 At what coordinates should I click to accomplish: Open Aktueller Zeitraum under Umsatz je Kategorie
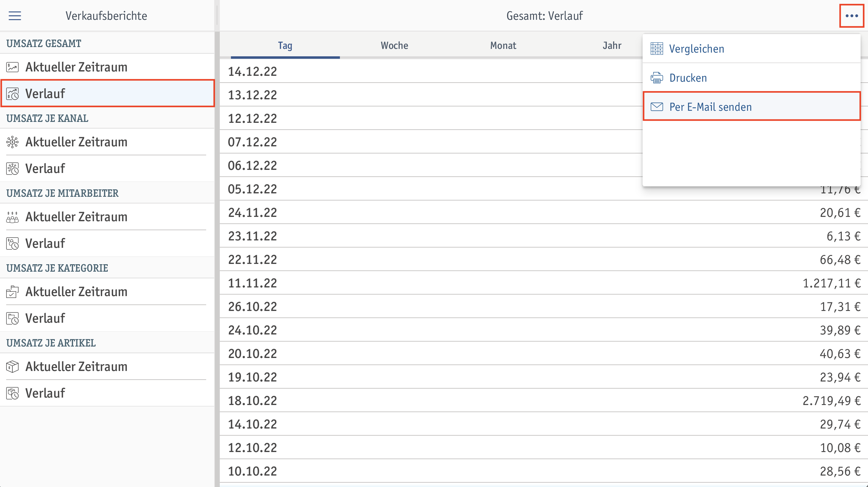tap(107, 292)
